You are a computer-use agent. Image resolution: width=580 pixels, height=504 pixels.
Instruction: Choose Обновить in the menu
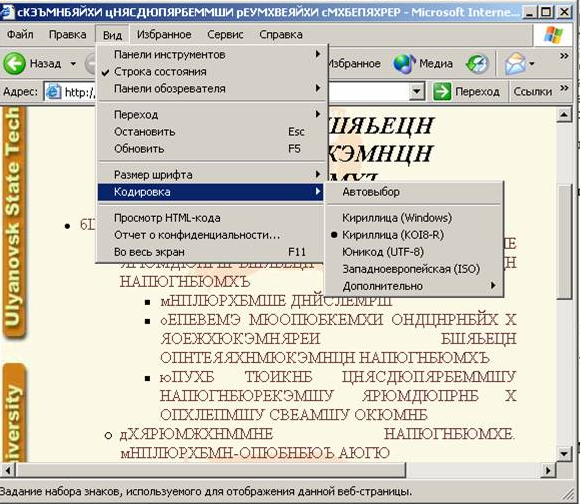pos(211,149)
